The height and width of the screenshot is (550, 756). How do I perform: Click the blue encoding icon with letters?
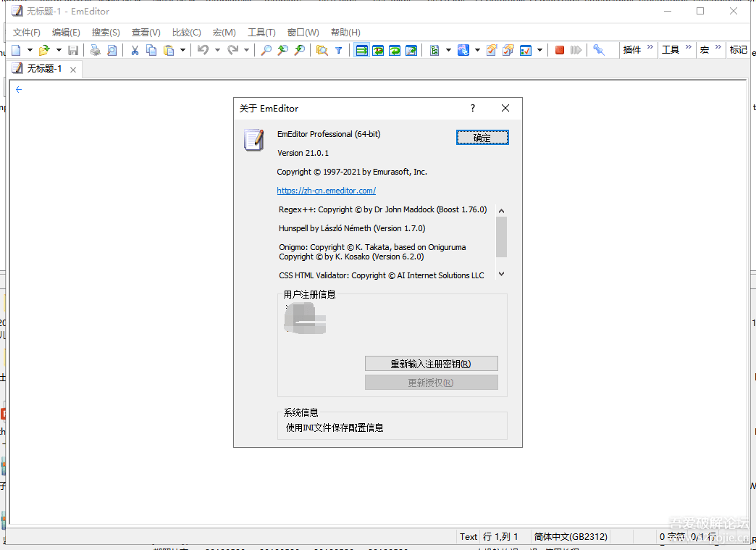[463, 50]
